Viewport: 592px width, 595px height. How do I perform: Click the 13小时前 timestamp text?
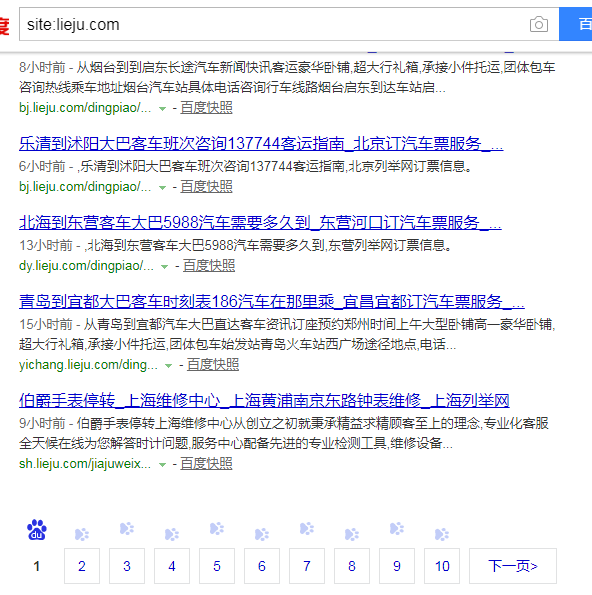coord(46,246)
